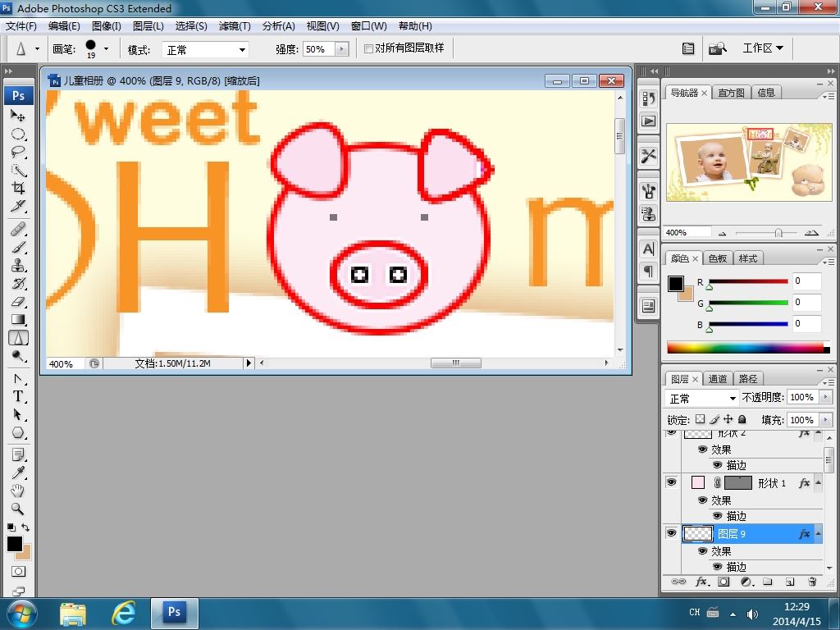Toggle 图层 9 effects visibility

(702, 550)
